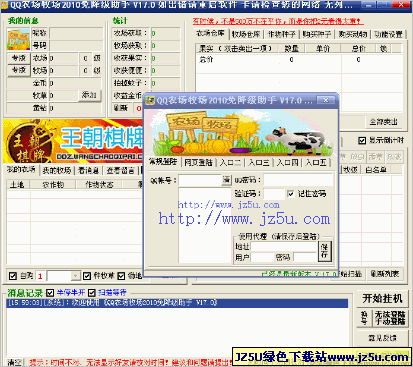Screen dimensions: 413x367
Task: Click the red scrolling notice link at top
Action: tap(278, 21)
